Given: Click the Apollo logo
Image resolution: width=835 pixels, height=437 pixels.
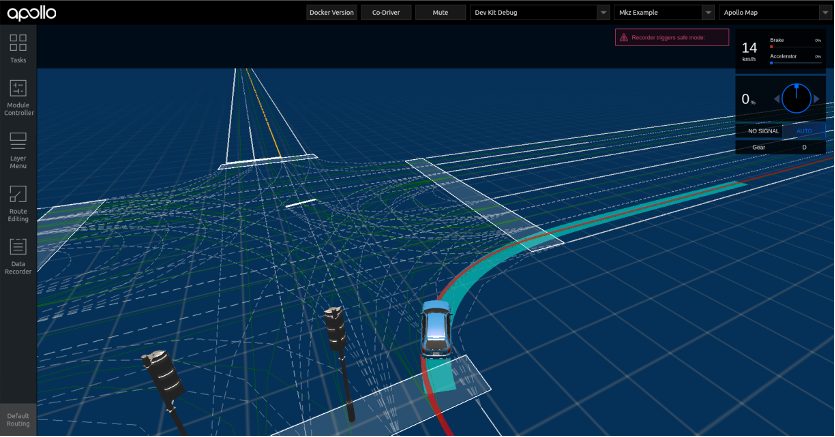Looking at the screenshot, I should click(31, 13).
